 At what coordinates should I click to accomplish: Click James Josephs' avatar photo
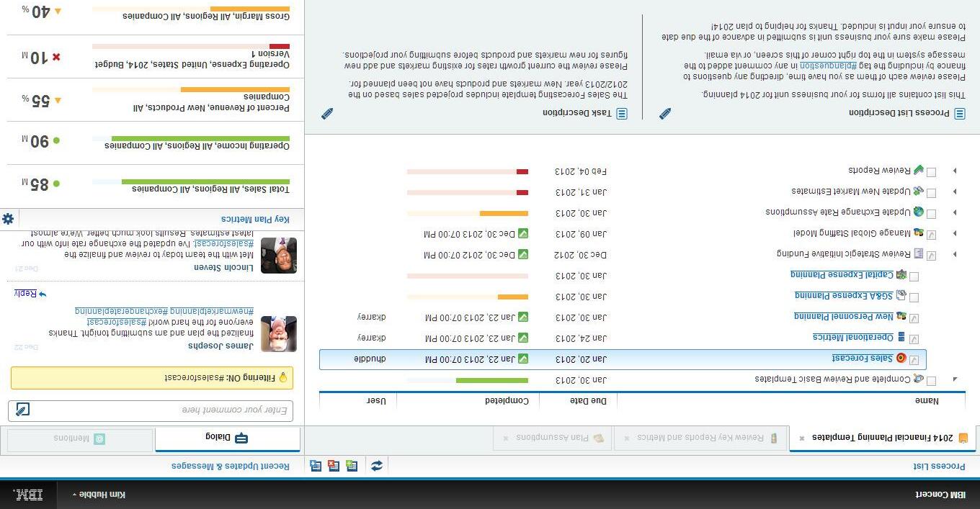point(279,334)
